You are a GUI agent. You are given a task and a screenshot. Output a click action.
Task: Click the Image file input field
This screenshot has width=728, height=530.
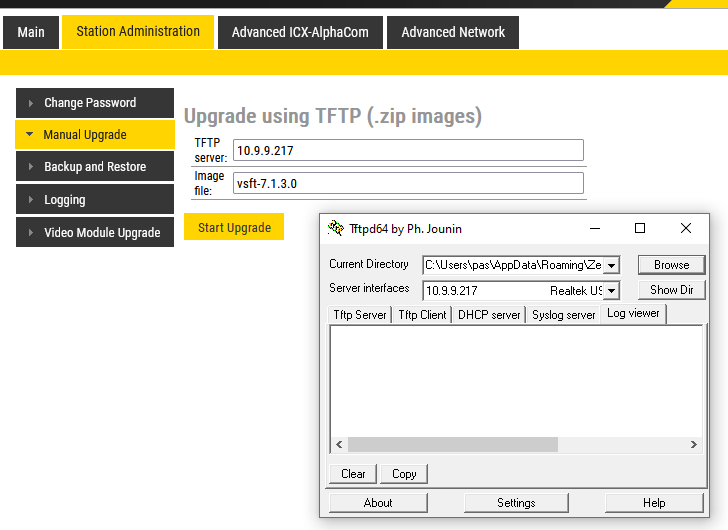point(407,183)
